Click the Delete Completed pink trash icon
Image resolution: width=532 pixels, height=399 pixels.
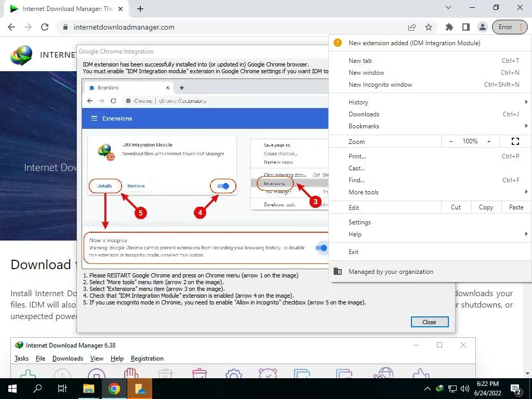click(x=199, y=373)
